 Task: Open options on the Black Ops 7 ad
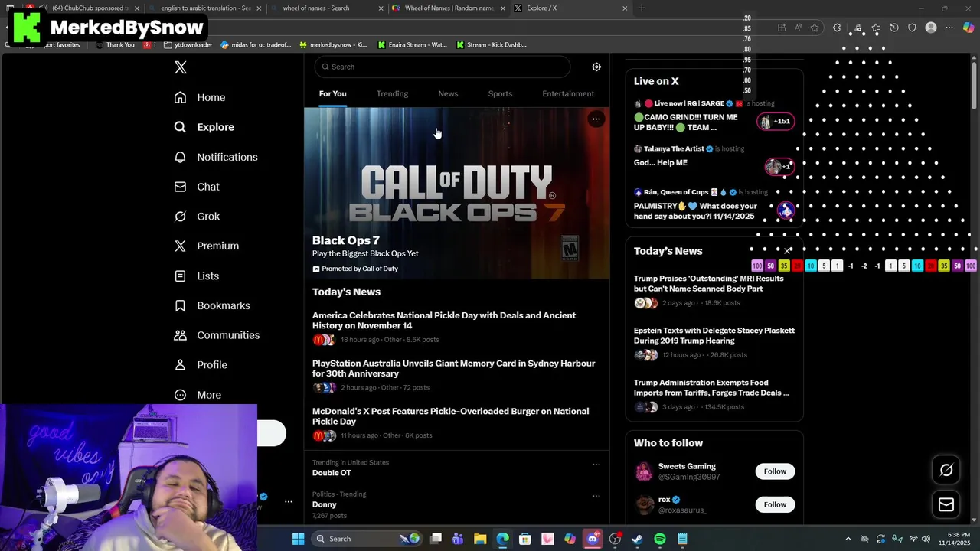click(x=596, y=119)
